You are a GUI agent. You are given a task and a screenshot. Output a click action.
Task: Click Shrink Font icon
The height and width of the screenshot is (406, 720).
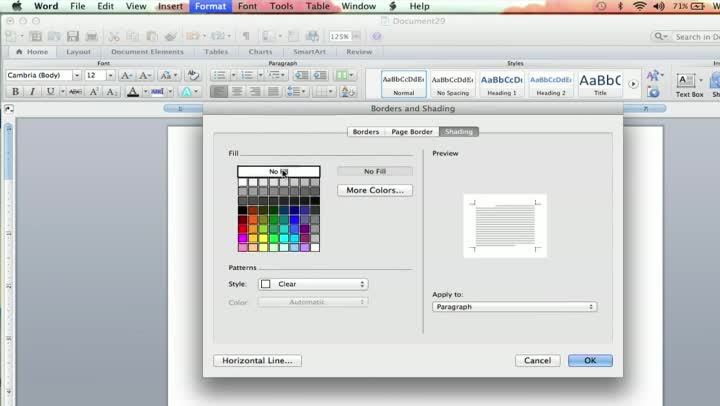click(145, 75)
